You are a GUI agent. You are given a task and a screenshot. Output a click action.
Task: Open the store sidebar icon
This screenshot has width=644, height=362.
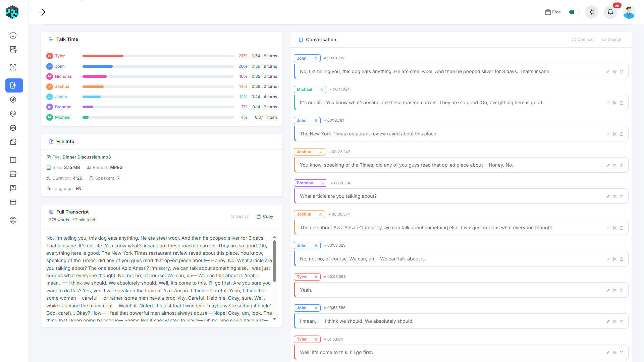[x=13, y=174]
